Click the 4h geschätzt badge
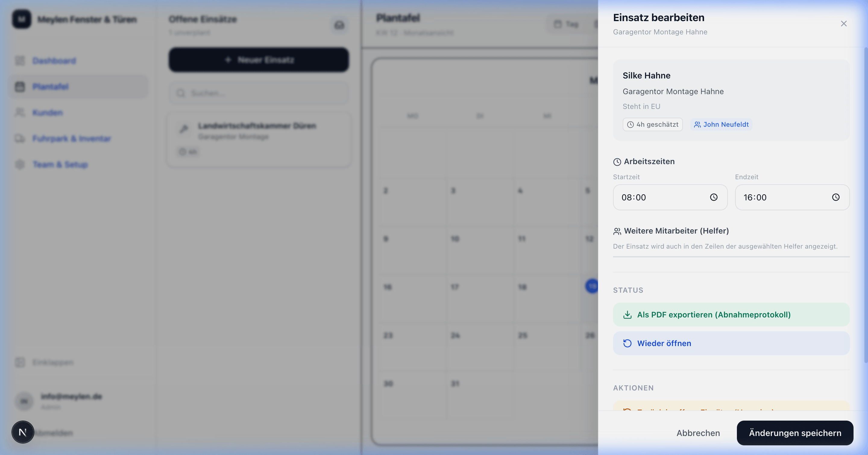The height and width of the screenshot is (455, 868). click(653, 124)
